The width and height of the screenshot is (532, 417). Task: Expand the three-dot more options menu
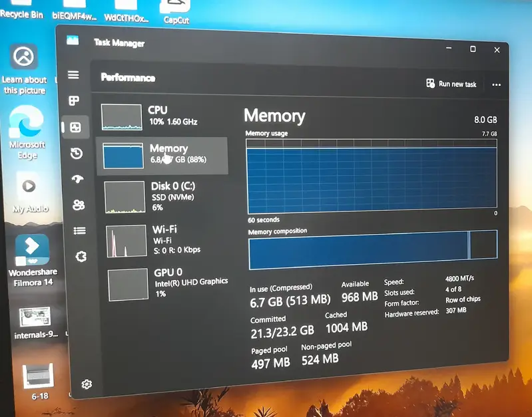(x=496, y=85)
